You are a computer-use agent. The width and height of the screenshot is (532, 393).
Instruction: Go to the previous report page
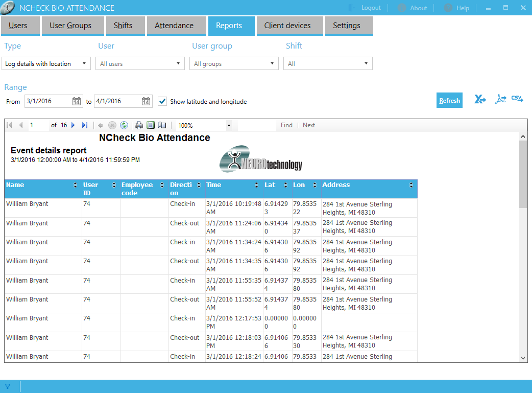pos(21,125)
